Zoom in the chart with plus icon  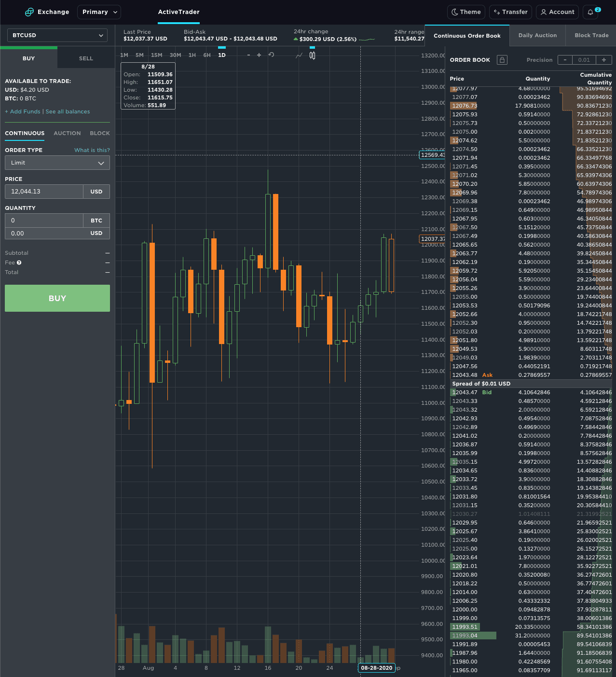259,55
